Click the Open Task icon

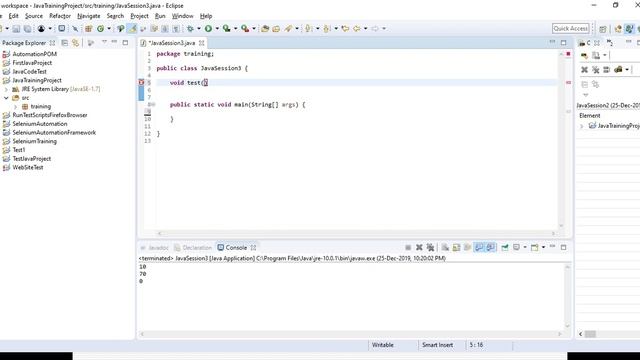click(276, 29)
